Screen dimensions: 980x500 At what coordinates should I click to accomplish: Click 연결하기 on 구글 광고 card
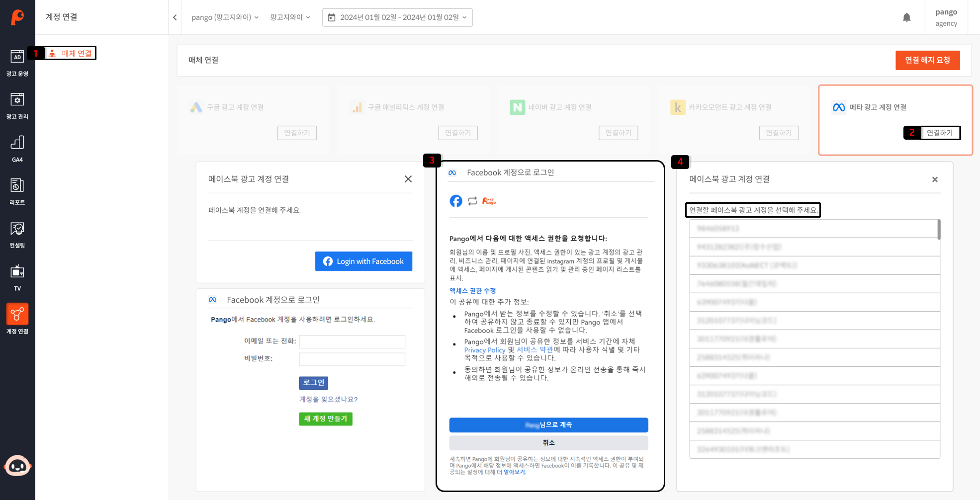(297, 133)
